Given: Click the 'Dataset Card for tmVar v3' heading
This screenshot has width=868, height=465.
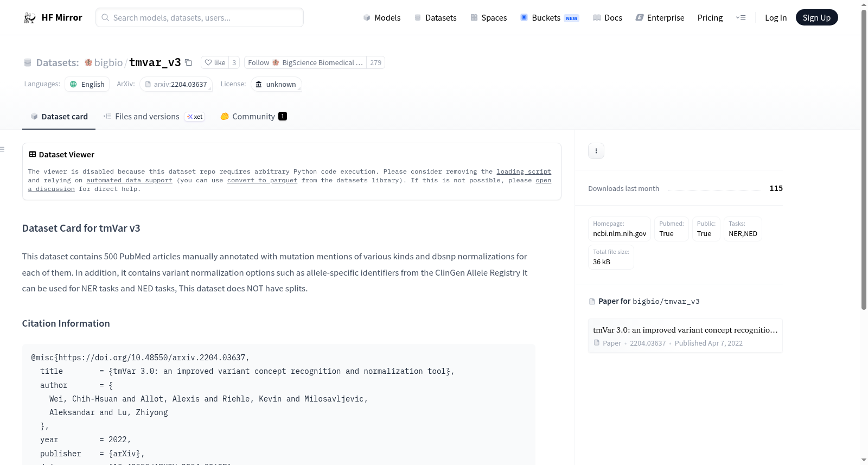Looking at the screenshot, I should click(x=81, y=228).
